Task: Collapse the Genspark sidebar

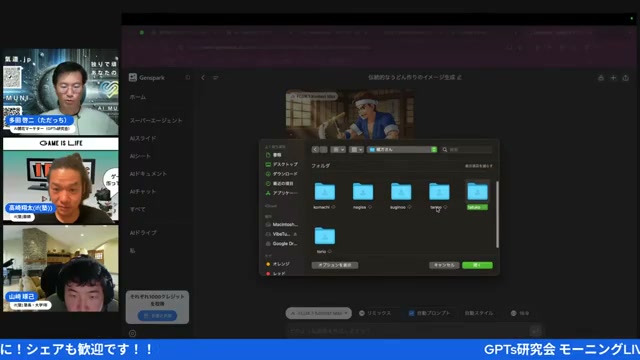Action: click(x=188, y=78)
